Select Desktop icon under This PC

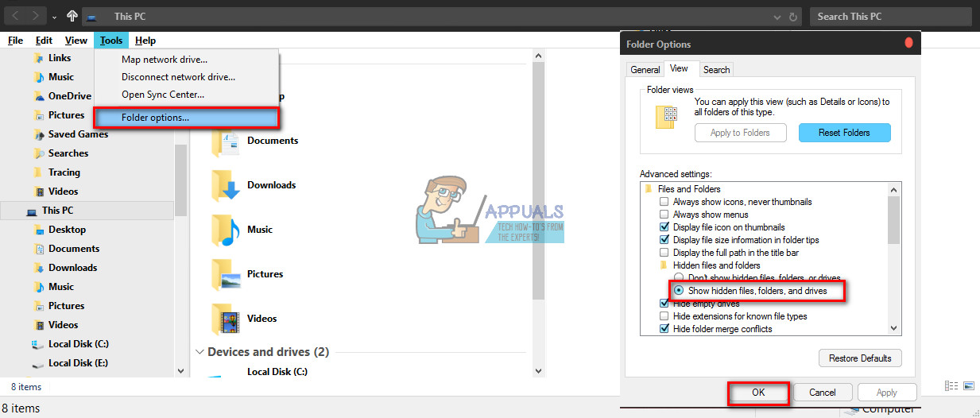tap(39, 230)
